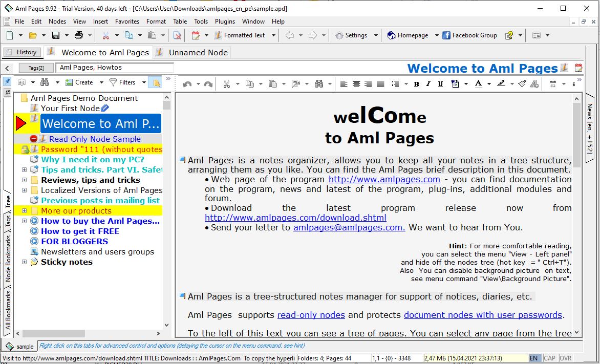Click the paste special icon beside Underline

point(455,84)
